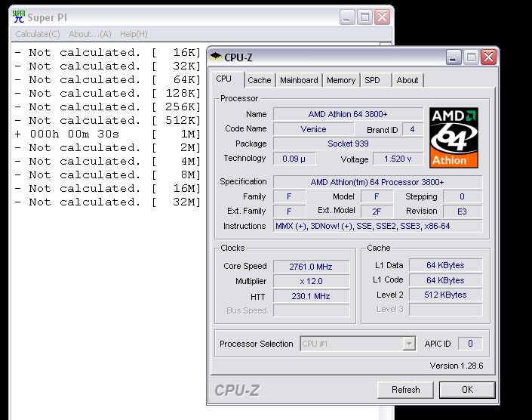Viewport: 532px width, 420px height.
Task: Open the Help(H) menu in Super PI
Action: point(134,34)
